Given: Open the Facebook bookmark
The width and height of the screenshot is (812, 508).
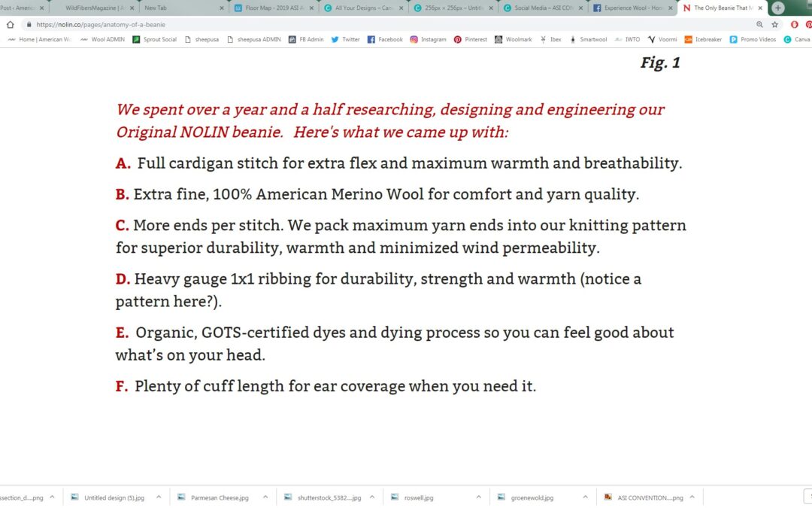Looking at the screenshot, I should click(385, 39).
